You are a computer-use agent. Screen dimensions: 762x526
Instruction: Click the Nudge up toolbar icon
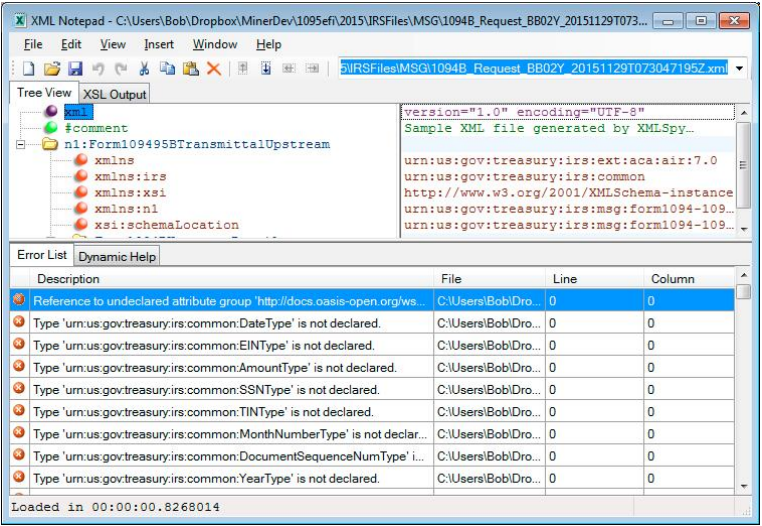pyautogui.click(x=242, y=69)
